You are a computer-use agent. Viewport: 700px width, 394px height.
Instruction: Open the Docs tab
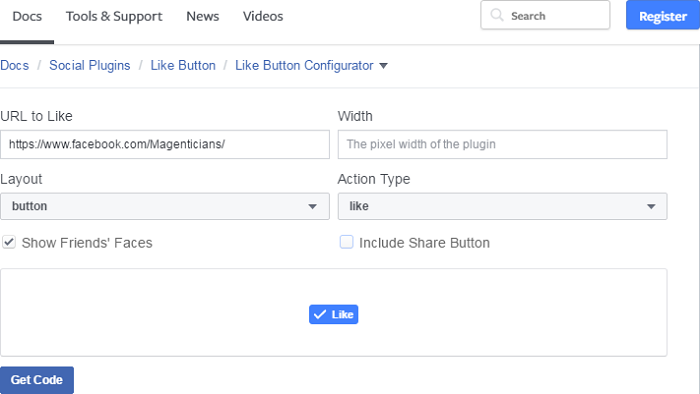(x=27, y=17)
